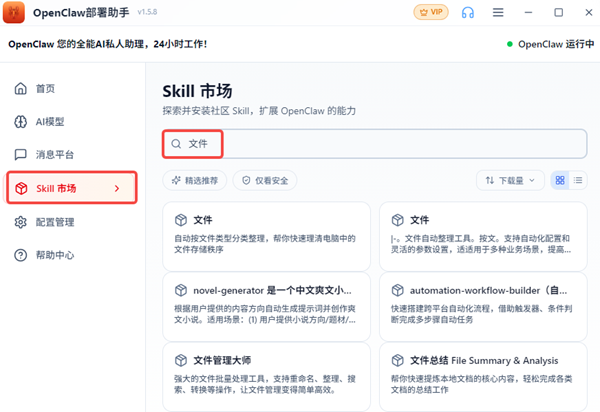Click the brain icon beside AI模型

[21, 122]
